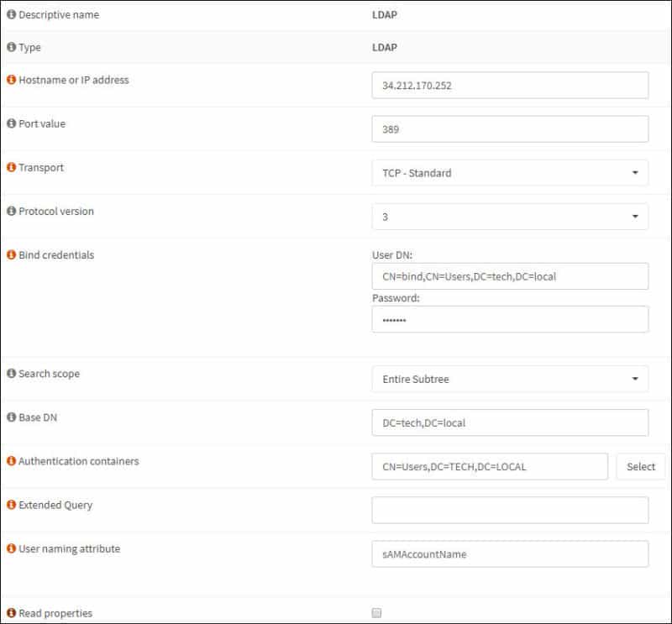Click info icon beside Hostname or IP address
The height and width of the screenshot is (624, 672).
point(12,81)
